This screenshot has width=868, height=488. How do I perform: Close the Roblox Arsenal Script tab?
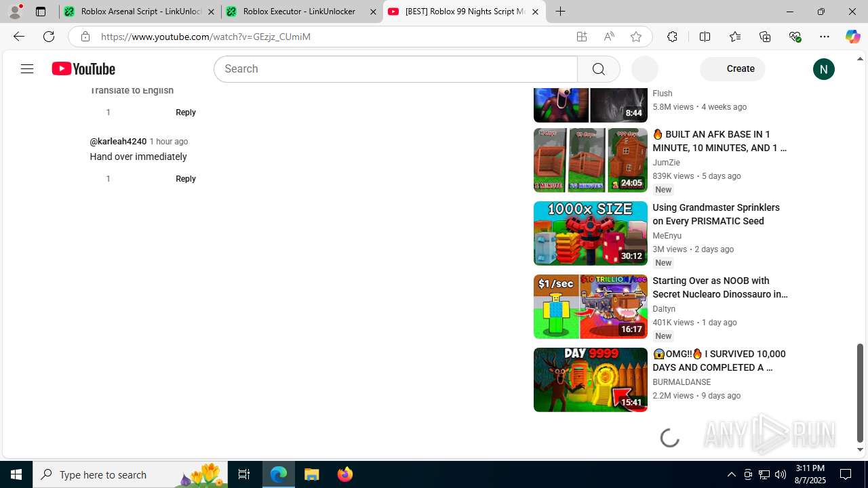click(x=211, y=12)
